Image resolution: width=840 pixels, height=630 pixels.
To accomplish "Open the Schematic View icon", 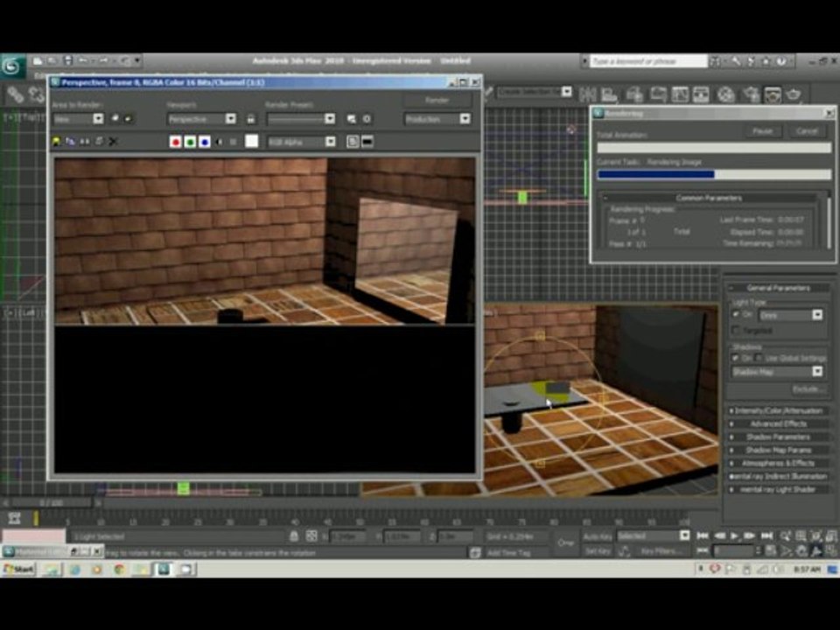I will [701, 94].
